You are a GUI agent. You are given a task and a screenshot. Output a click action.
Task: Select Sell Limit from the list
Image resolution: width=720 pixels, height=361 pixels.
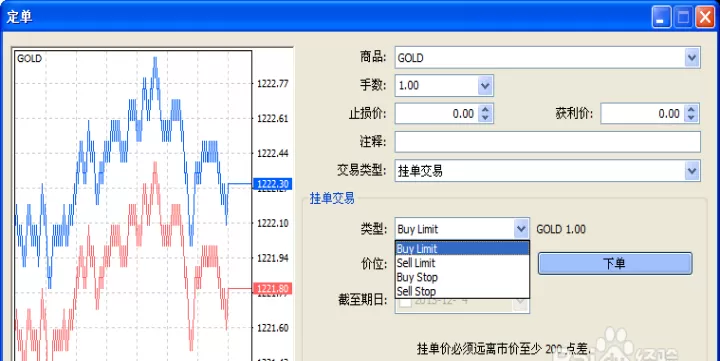click(462, 263)
